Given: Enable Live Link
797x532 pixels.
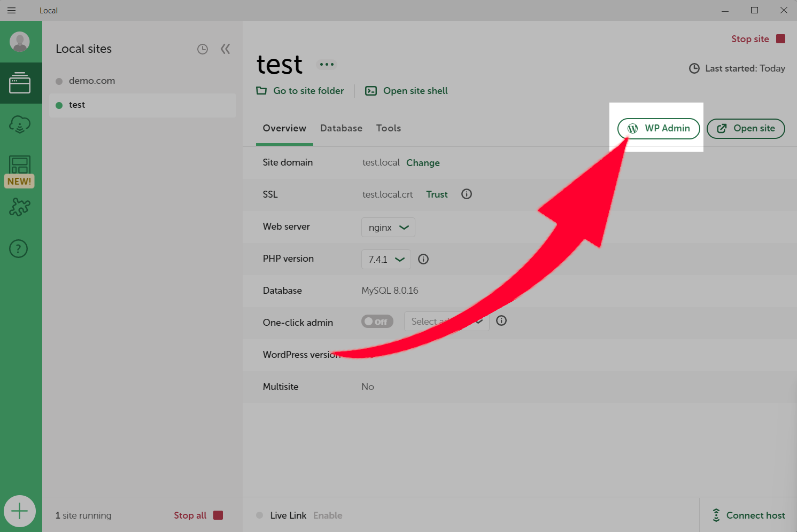Looking at the screenshot, I should 328,515.
